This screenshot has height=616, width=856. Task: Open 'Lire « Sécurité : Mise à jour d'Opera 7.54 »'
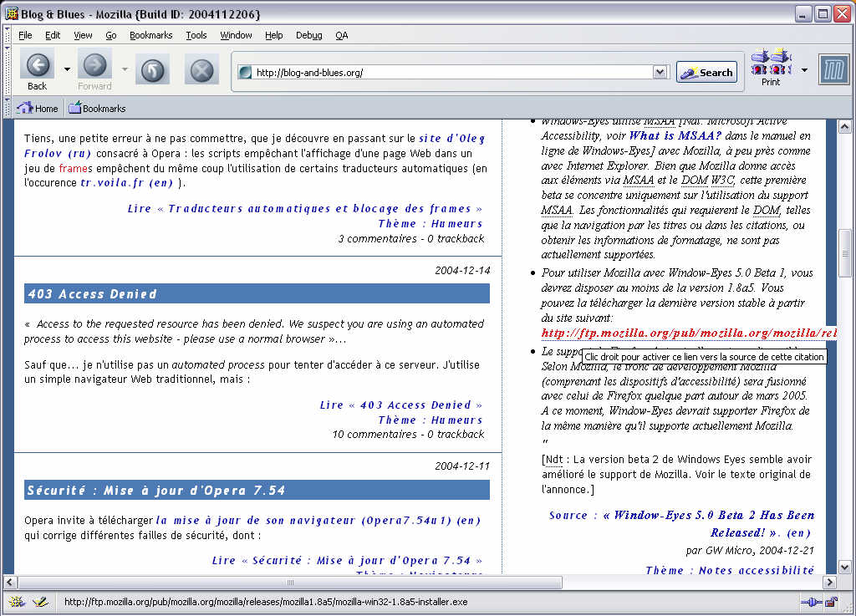(347, 560)
